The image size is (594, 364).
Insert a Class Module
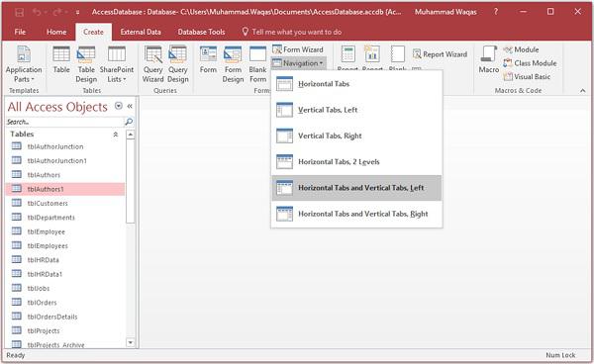pyautogui.click(x=530, y=63)
